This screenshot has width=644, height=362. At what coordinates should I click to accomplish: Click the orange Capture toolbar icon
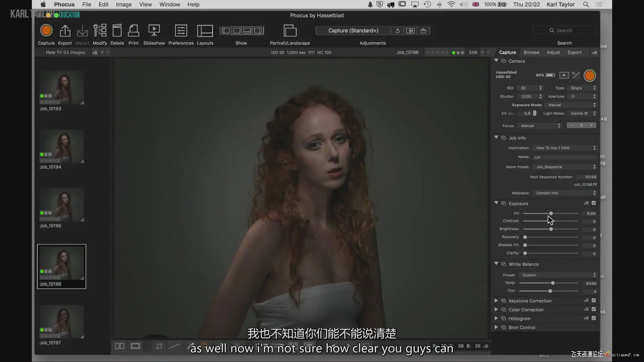[x=46, y=31]
